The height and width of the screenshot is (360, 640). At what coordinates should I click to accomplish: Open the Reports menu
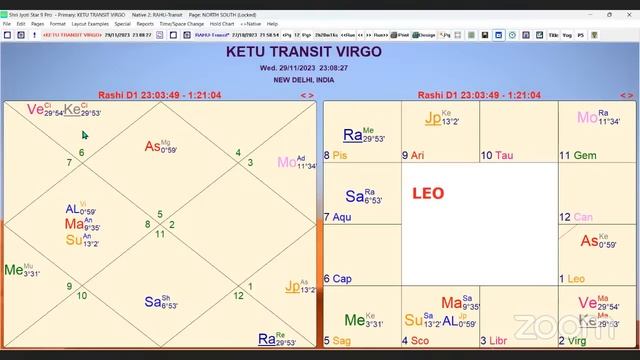145,24
